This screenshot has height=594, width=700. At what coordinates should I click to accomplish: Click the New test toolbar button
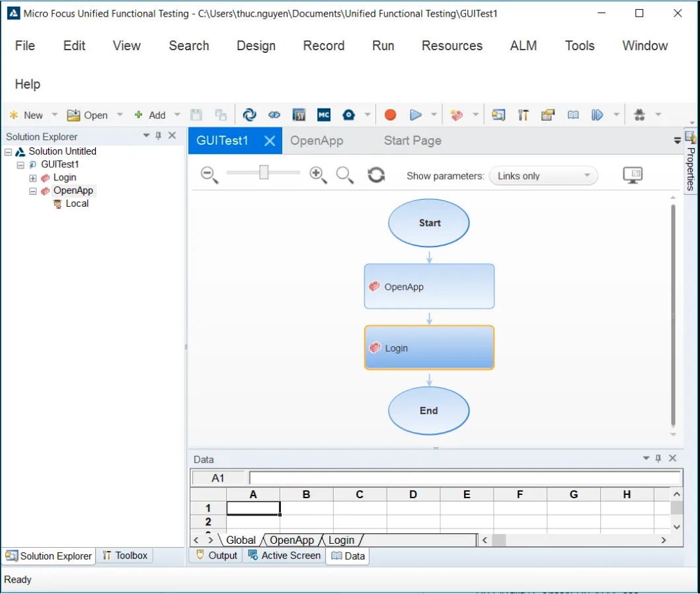[x=26, y=115]
